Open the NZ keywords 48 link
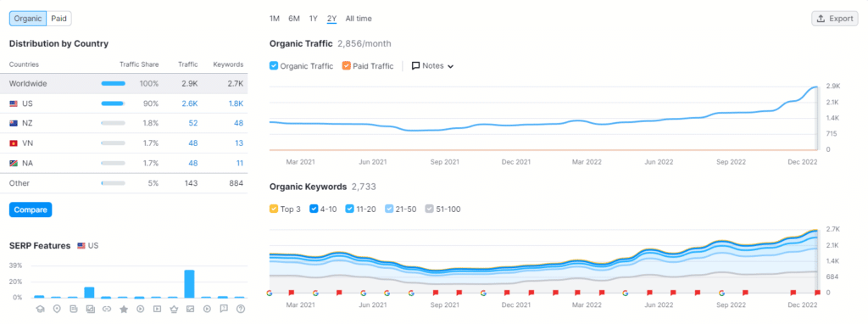 click(238, 124)
